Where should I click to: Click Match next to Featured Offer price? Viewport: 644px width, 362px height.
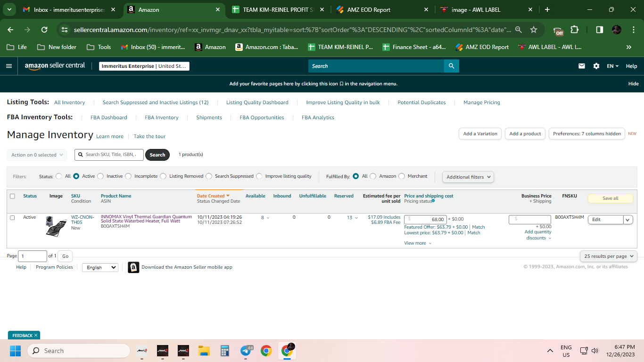[x=479, y=227]
